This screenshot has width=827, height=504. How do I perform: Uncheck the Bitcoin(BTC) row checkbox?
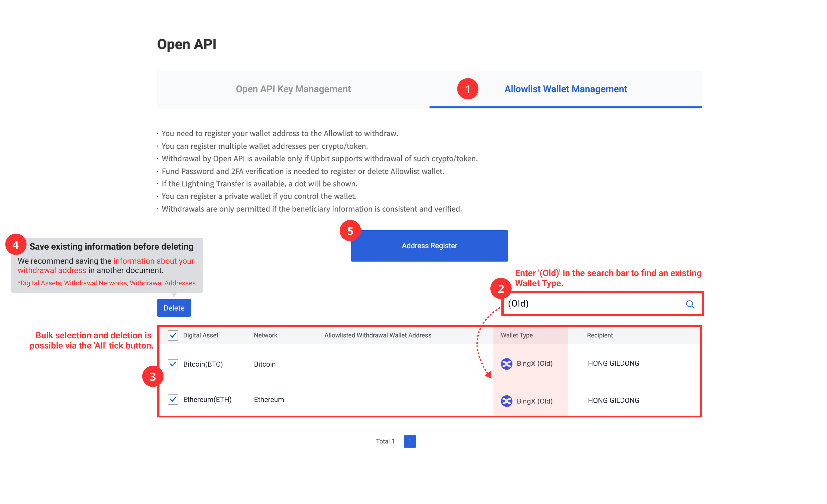173,364
